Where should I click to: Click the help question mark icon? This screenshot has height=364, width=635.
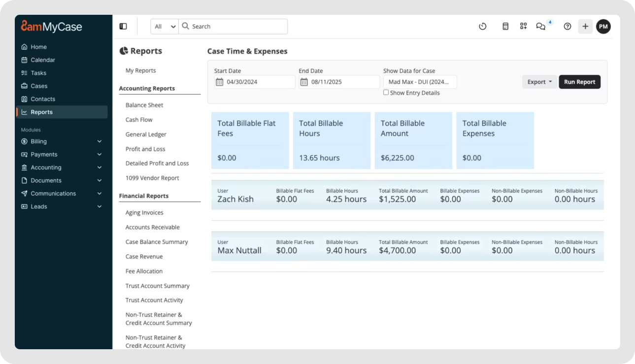click(567, 27)
